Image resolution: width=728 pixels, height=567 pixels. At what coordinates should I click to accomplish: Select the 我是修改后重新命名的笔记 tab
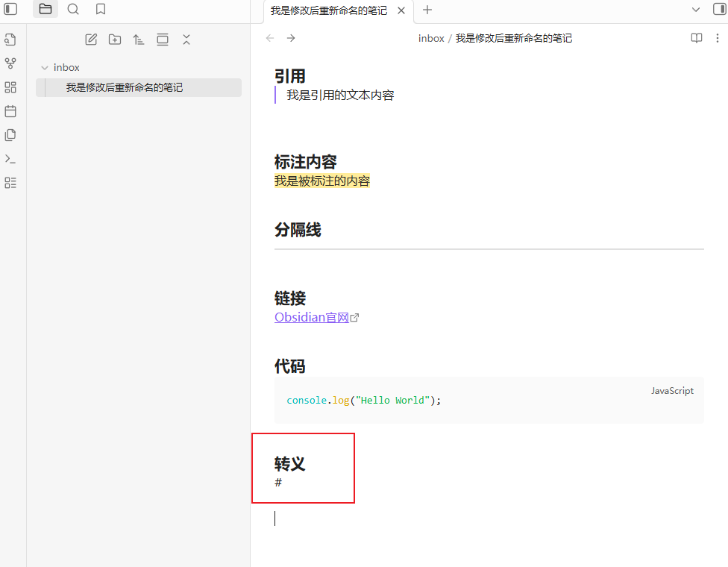(x=328, y=10)
